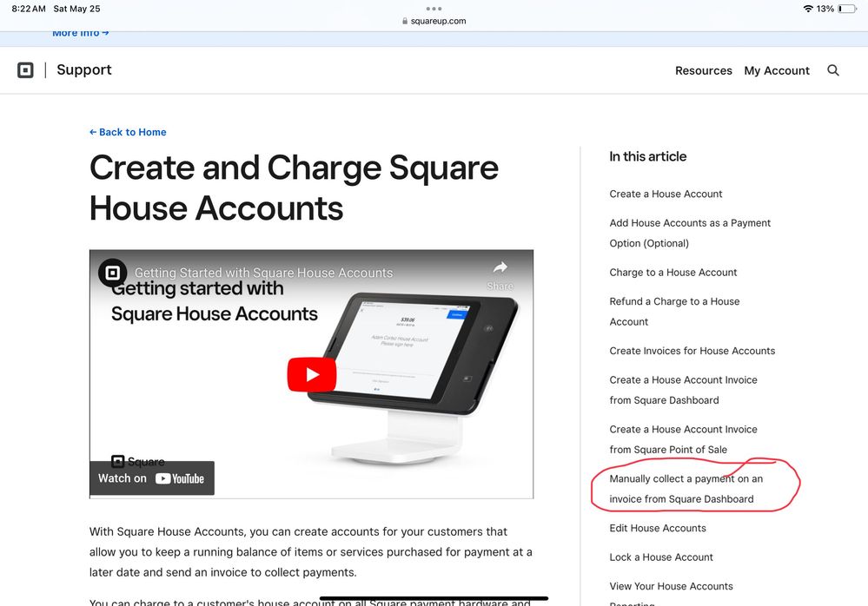Image resolution: width=868 pixels, height=606 pixels.
Task: Play the YouTube video with red button
Action: tap(311, 375)
